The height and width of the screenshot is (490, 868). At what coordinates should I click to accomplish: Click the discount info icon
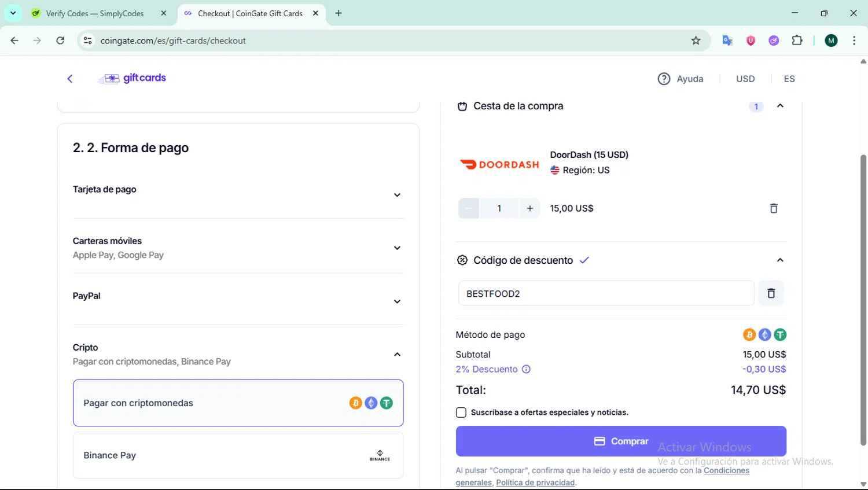[526, 369]
